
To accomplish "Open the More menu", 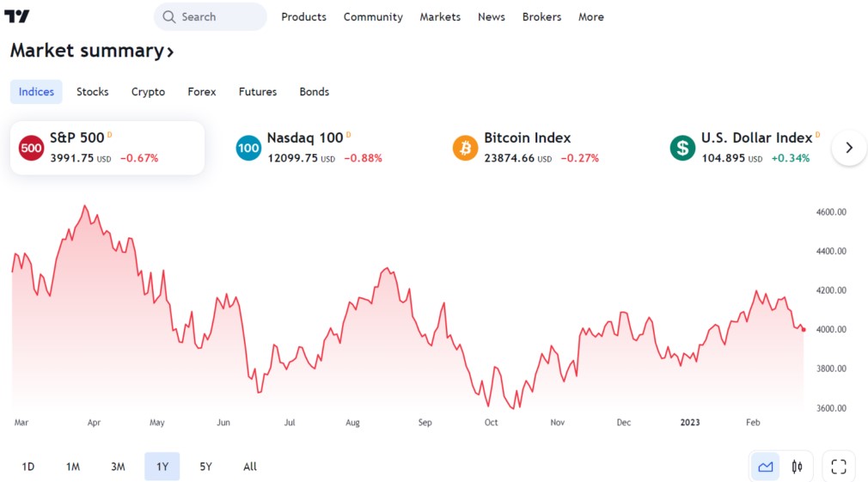I will click(x=591, y=16).
